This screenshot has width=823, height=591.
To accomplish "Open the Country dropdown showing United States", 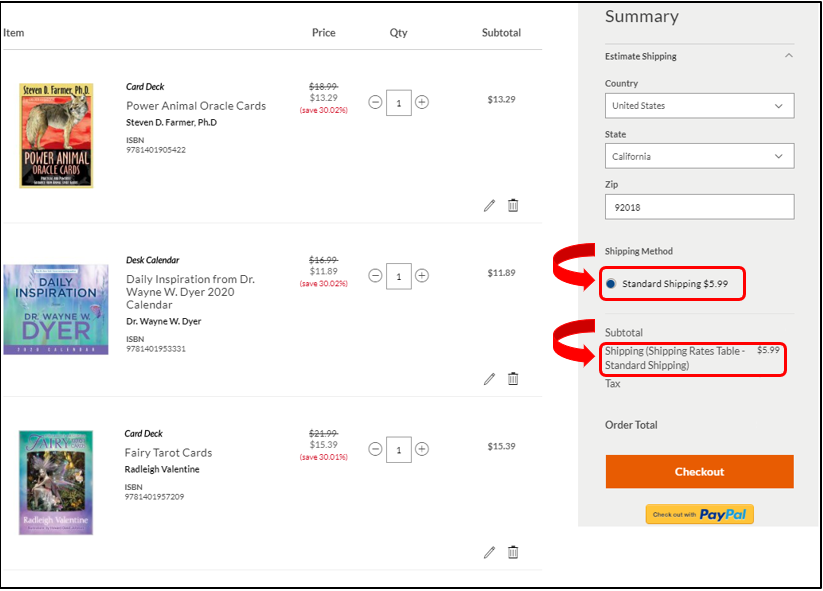I will [699, 106].
